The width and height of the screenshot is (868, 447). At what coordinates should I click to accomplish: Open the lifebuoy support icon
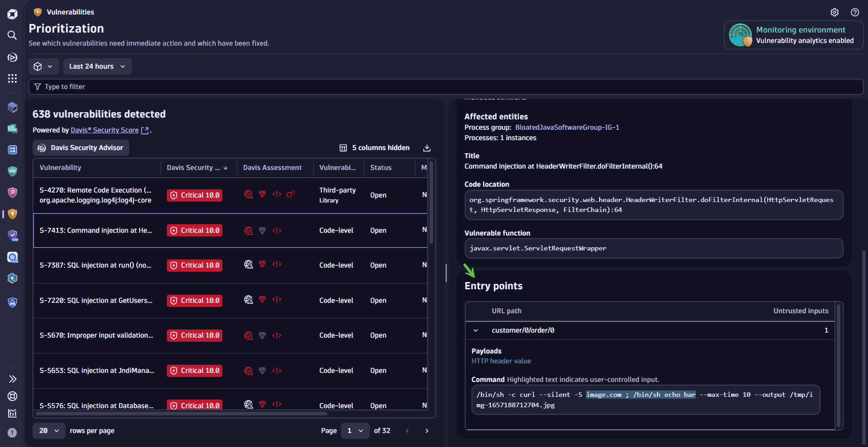[x=12, y=396]
